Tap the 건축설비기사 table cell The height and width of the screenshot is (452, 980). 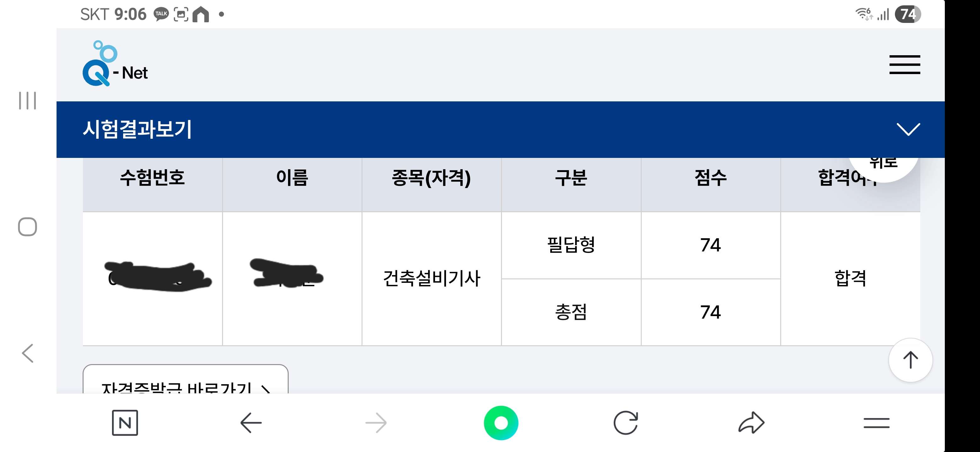431,278
